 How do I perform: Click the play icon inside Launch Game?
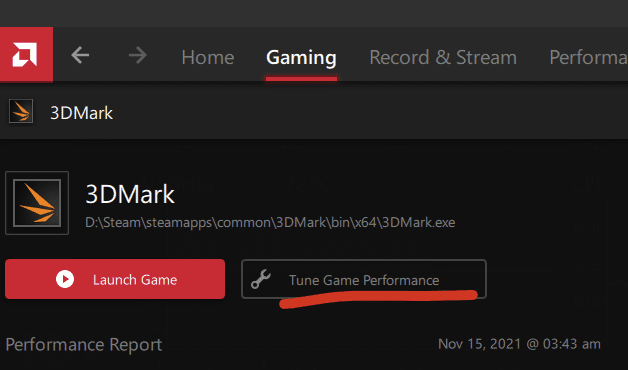click(x=65, y=279)
